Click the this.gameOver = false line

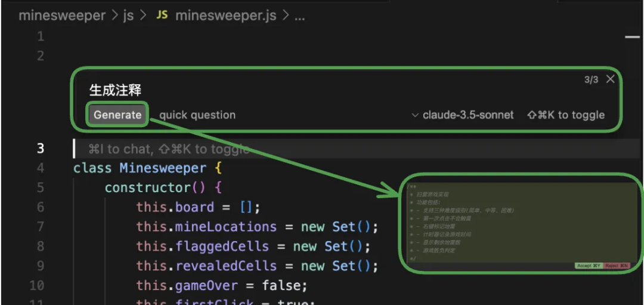pyautogui.click(x=222, y=285)
